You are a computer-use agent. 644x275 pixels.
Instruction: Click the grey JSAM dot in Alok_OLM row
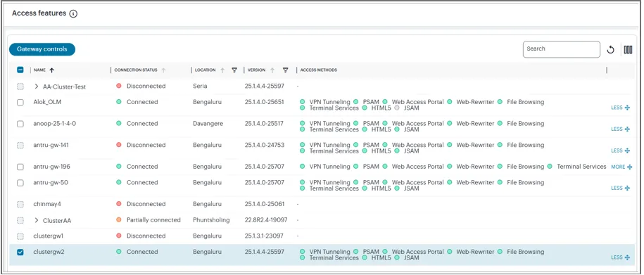click(x=396, y=108)
